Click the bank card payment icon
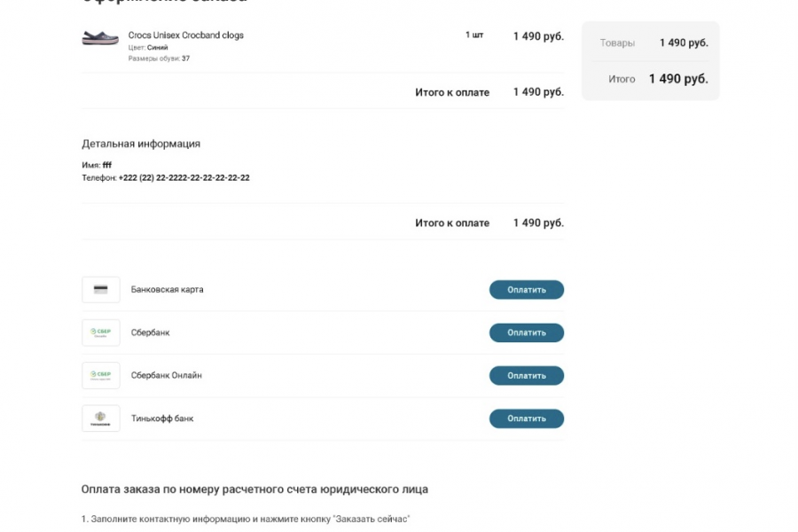The image size is (798, 532). (100, 290)
